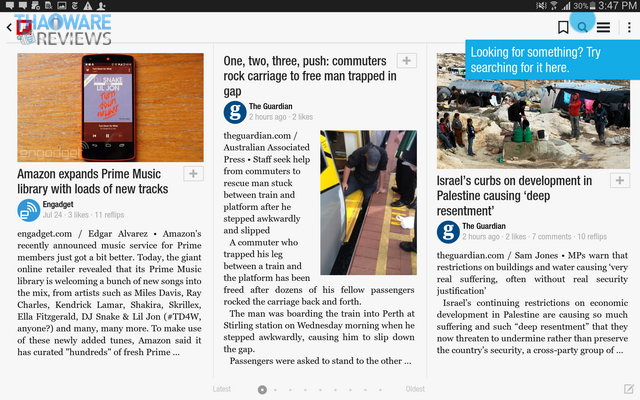640x400 pixels.
Task: Open Amazon expands Prime Music headline
Action: point(93,181)
